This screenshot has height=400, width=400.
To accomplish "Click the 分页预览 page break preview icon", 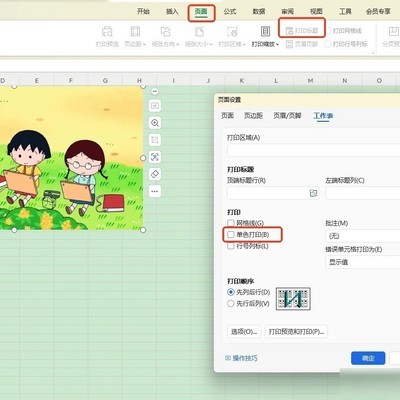I will [393, 32].
